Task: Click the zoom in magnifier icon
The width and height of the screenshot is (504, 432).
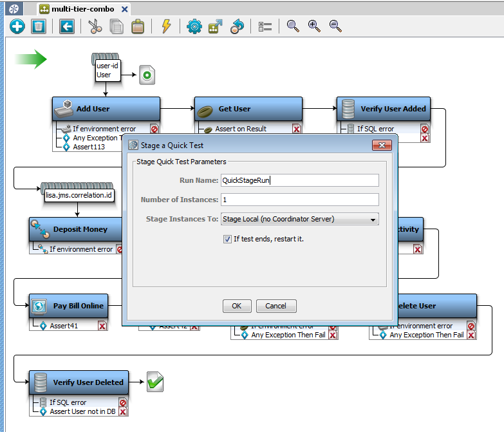Action: click(x=314, y=26)
